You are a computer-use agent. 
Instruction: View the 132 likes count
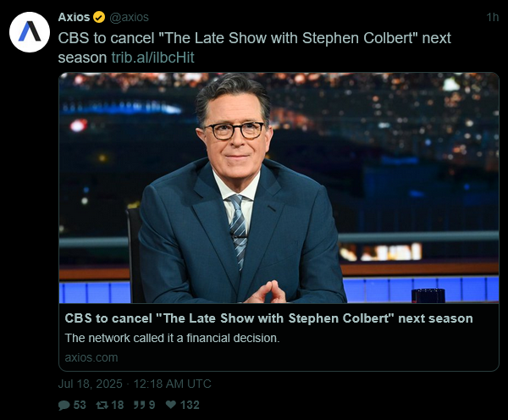click(x=190, y=405)
